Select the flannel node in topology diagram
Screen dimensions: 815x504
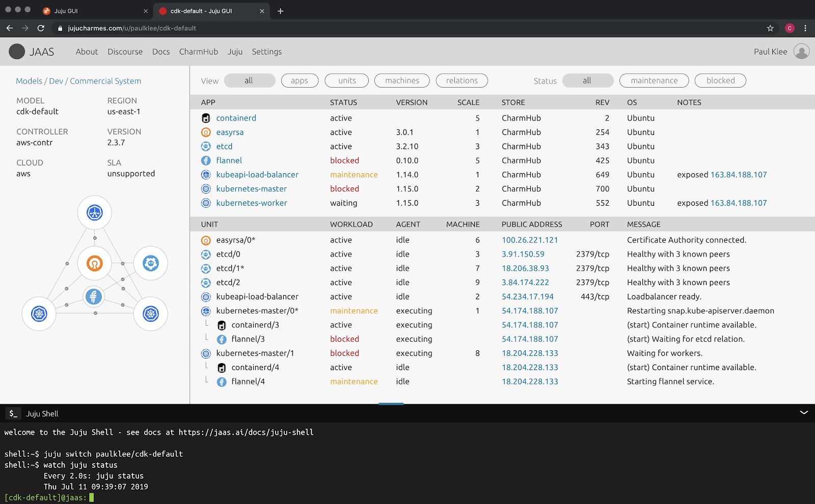(x=94, y=296)
